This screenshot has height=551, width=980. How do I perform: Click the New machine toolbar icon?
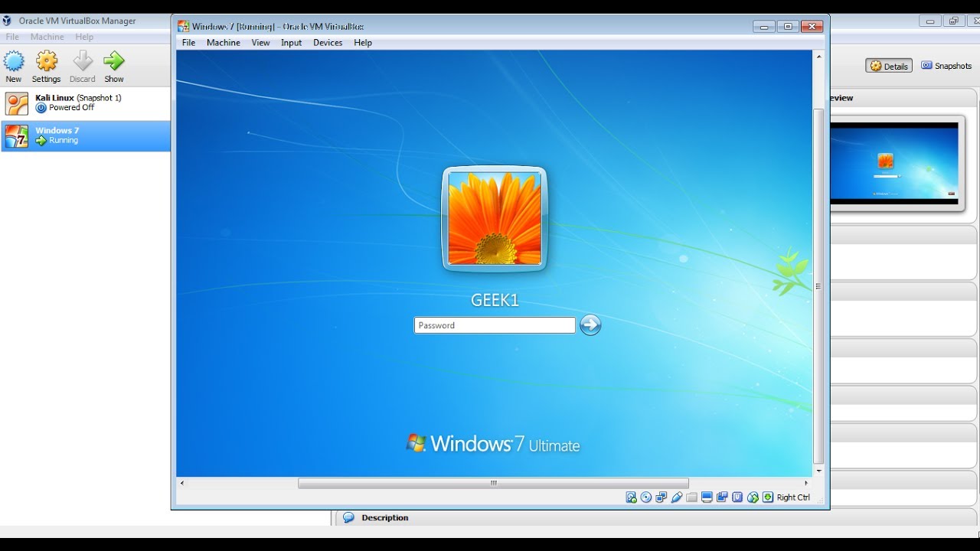coord(14,61)
